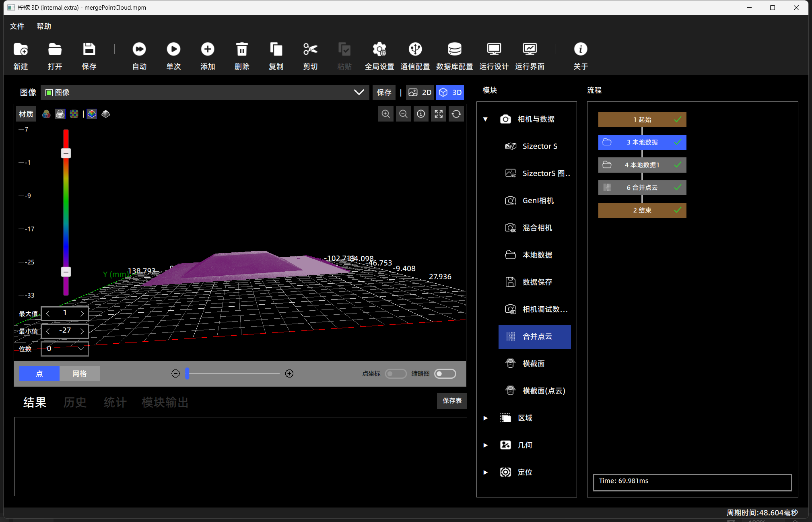Image resolution: width=812 pixels, height=522 pixels.
Task: Open the 帮助 menu
Action: [44, 27]
